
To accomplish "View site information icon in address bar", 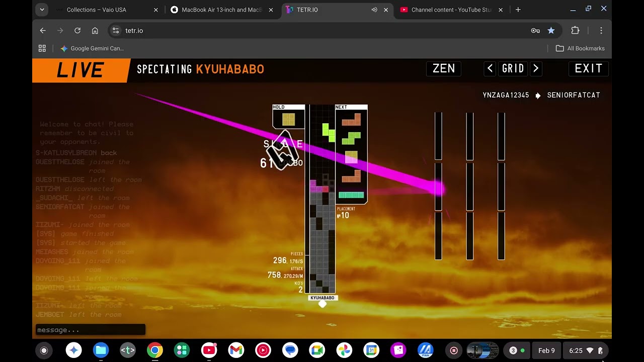I will pos(116,31).
